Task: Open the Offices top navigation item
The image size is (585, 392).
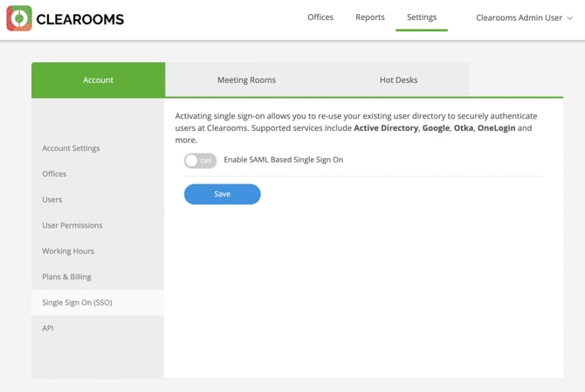Action: point(320,17)
